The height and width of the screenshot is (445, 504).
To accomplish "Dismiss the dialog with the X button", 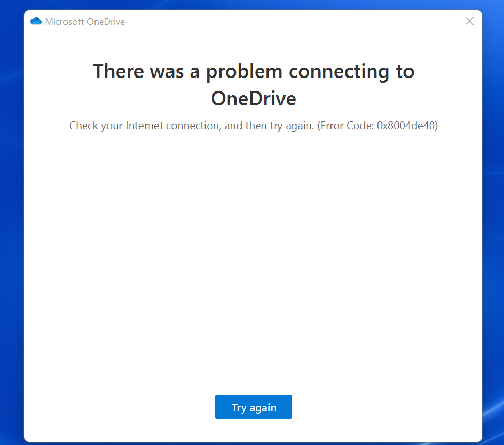I will point(469,21).
